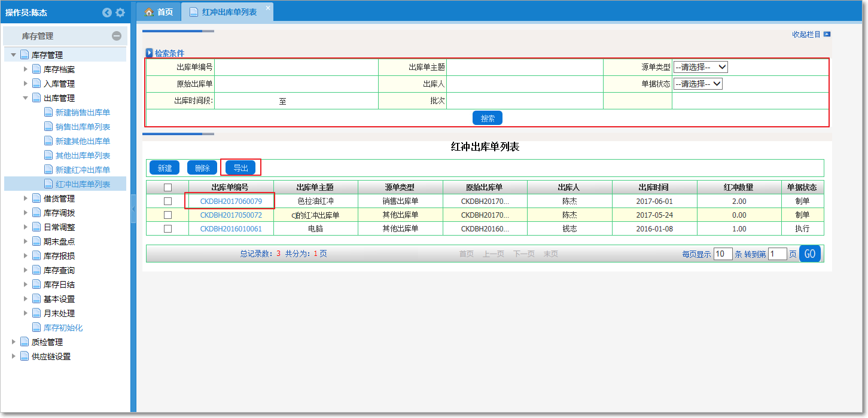Toggle the select-all checkbox in table header
This screenshot has width=868, height=418.
[x=167, y=187]
